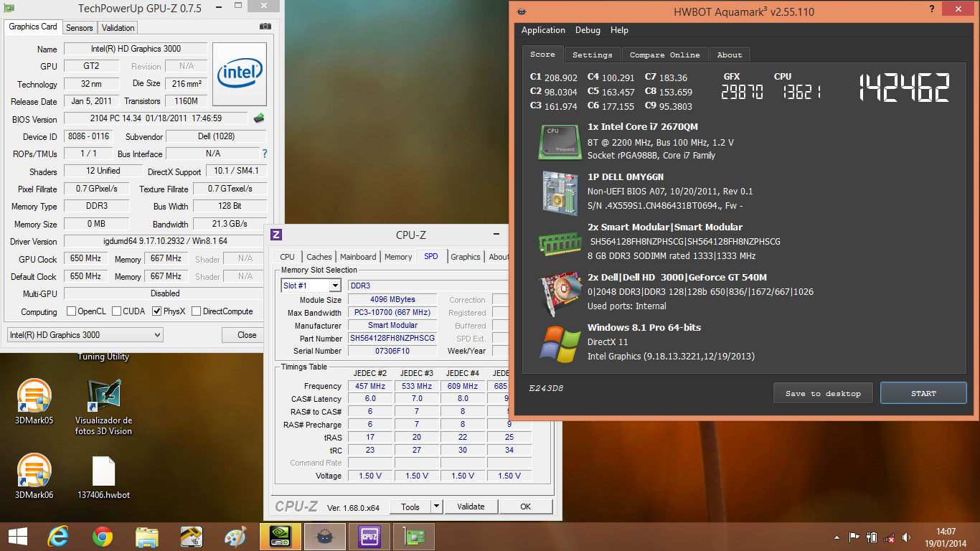The image size is (980, 551).
Task: Select the 137406.hwbot desktop file
Action: pos(104,476)
